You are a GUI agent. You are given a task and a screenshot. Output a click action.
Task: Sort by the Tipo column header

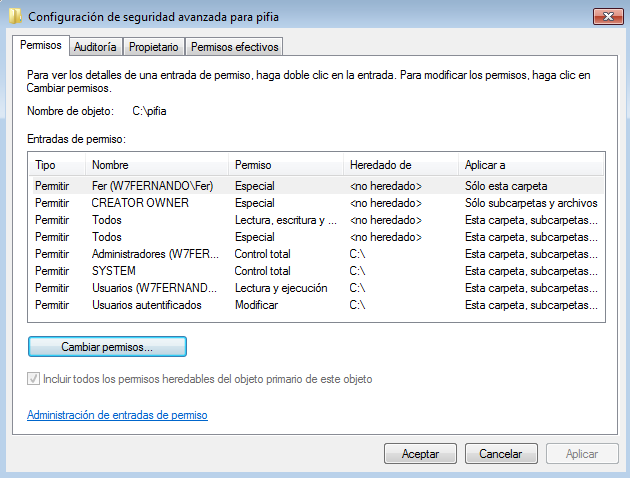57,165
